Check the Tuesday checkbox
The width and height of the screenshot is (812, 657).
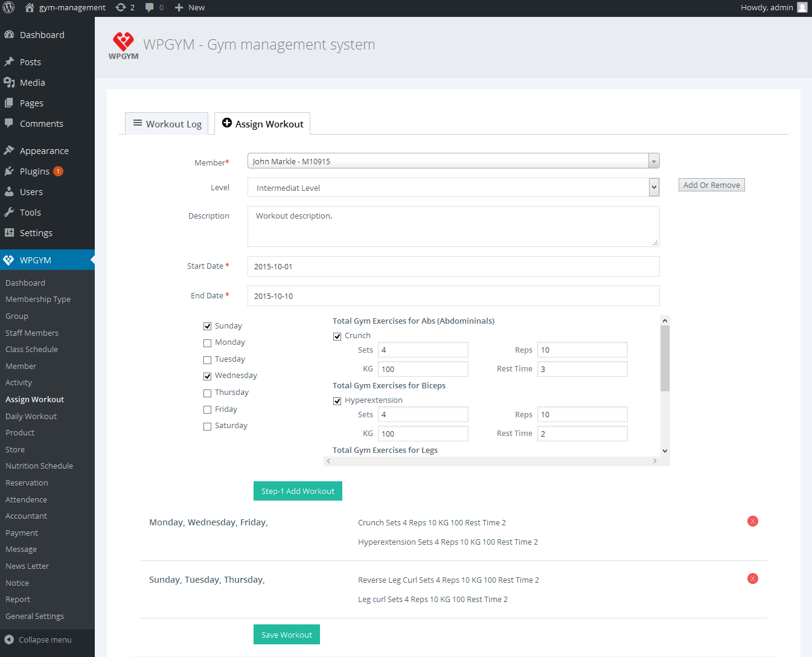[x=207, y=360]
